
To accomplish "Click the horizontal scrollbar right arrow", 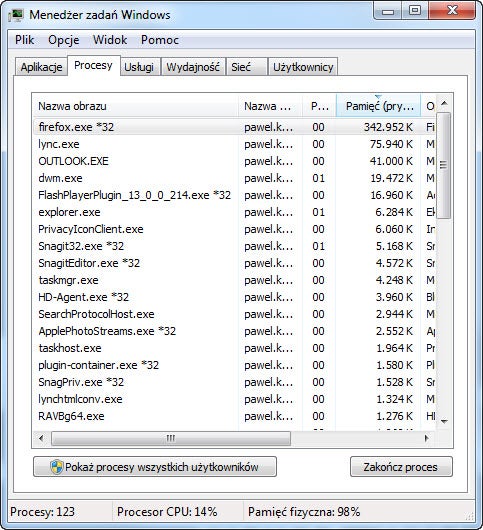I will tap(427, 438).
